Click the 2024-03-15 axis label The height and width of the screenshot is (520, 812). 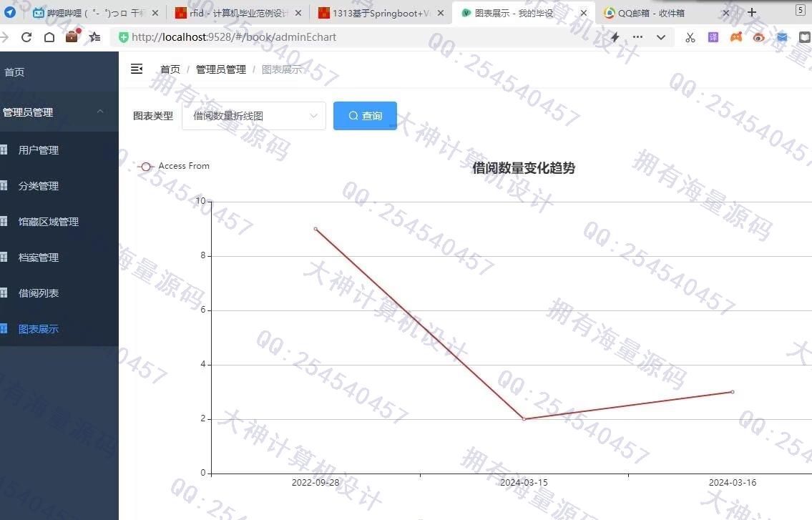[524, 482]
